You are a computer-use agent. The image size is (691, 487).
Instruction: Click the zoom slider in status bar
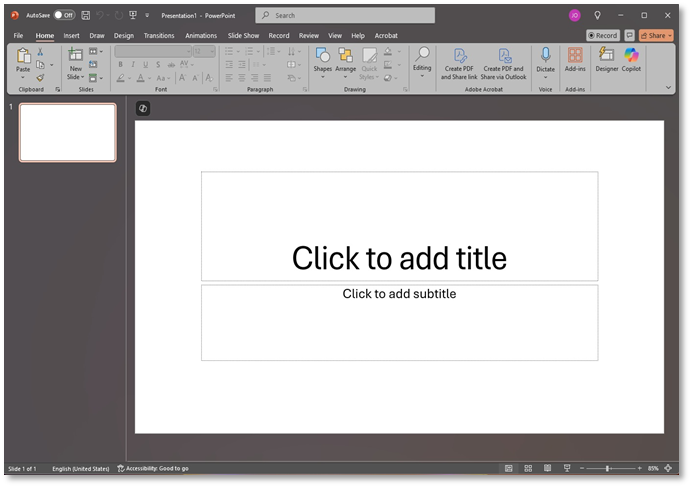coord(607,468)
